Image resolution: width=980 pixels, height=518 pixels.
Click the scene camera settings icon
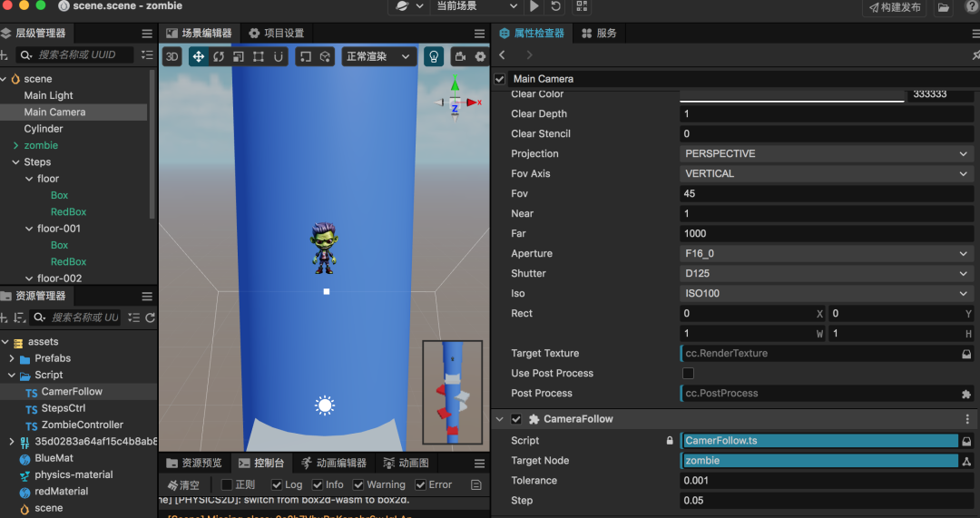coord(461,57)
